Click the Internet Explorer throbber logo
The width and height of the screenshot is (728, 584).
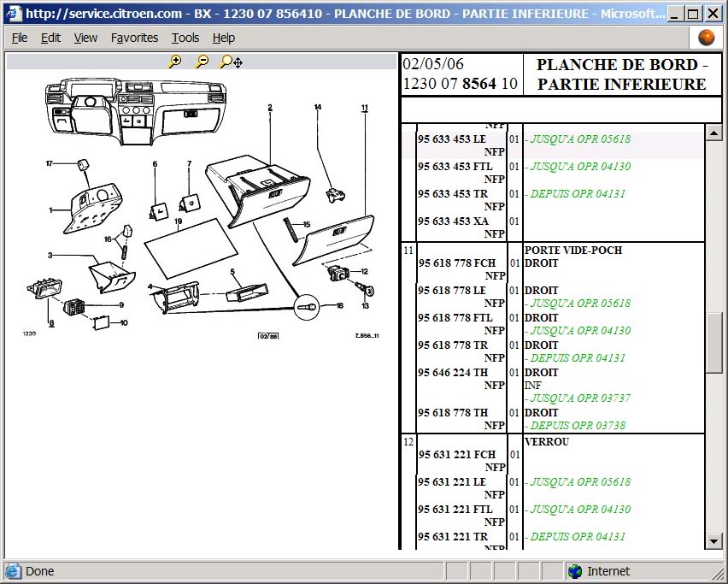click(x=706, y=38)
